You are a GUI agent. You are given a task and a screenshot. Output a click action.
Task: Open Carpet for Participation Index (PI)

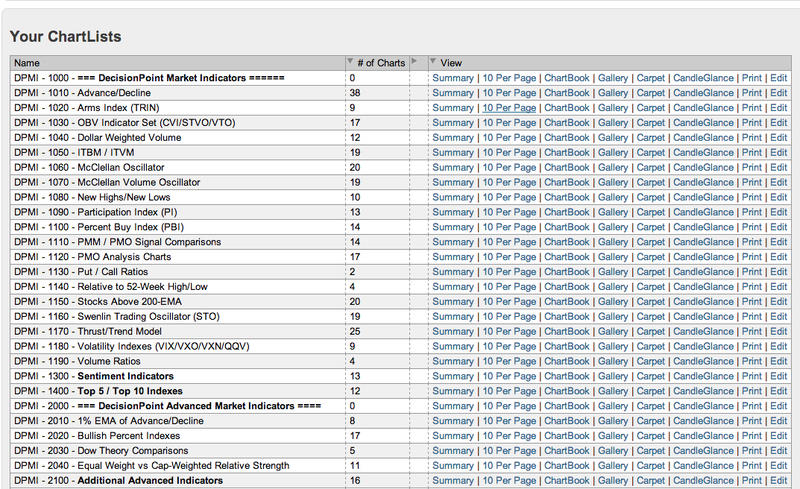[651, 212]
